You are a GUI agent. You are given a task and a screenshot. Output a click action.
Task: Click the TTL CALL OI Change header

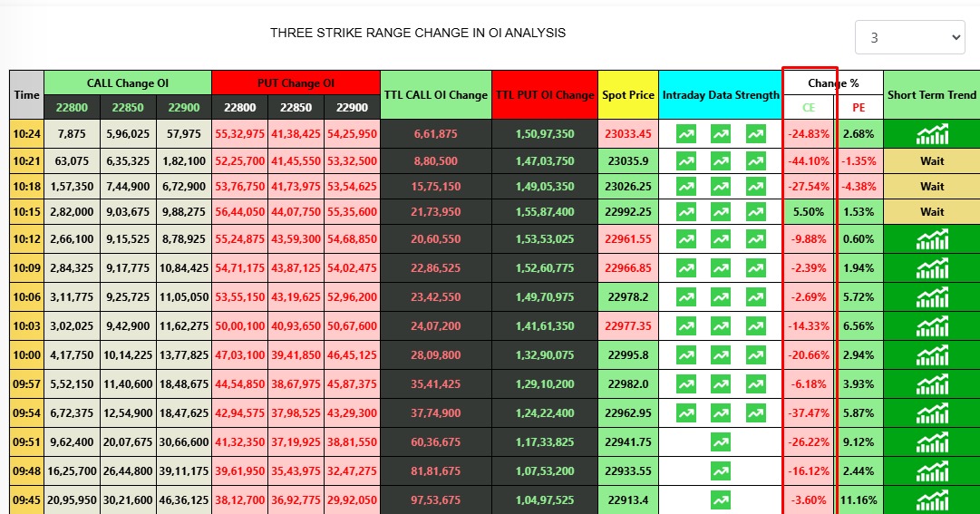tap(436, 95)
